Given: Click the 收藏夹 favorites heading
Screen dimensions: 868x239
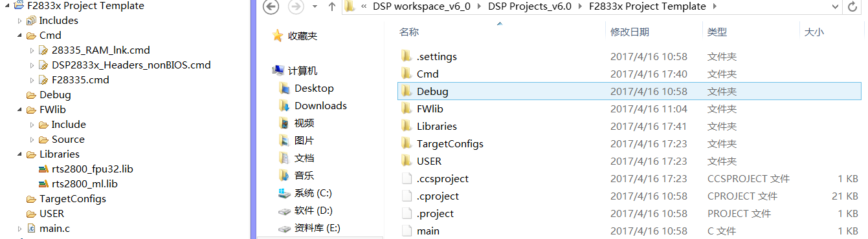Looking at the screenshot, I should click(x=302, y=36).
